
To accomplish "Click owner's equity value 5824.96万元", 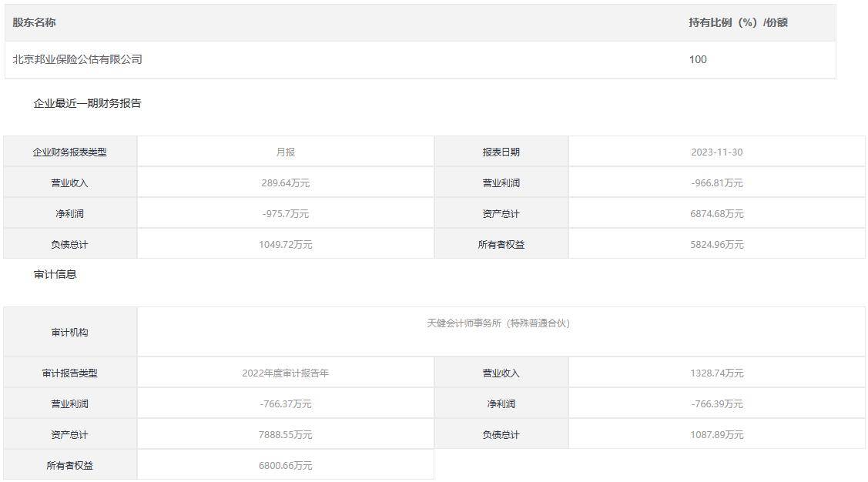I will (716, 244).
